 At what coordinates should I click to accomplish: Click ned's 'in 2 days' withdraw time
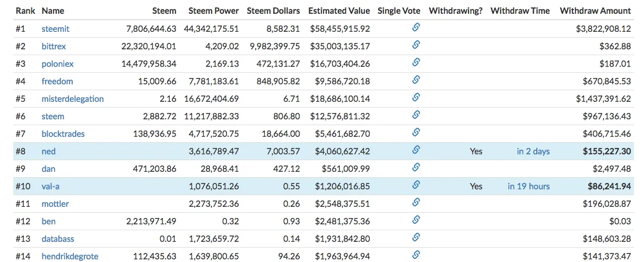tap(533, 151)
